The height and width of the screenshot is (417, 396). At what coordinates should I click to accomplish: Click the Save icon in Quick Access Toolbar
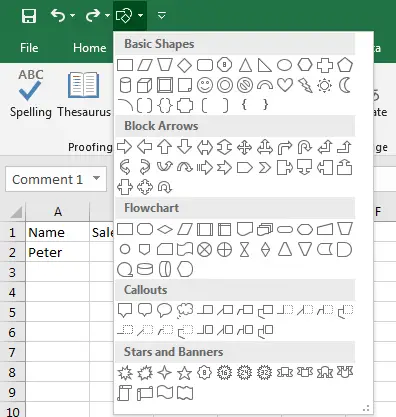(x=29, y=16)
